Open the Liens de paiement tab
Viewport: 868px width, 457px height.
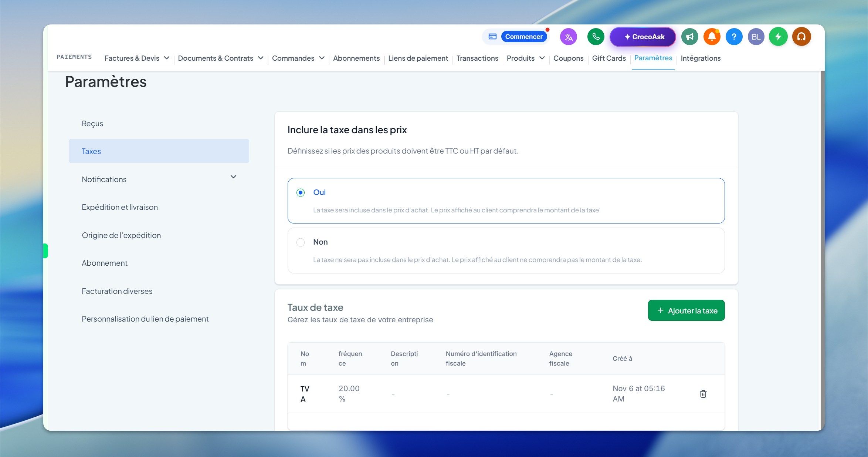pos(418,58)
